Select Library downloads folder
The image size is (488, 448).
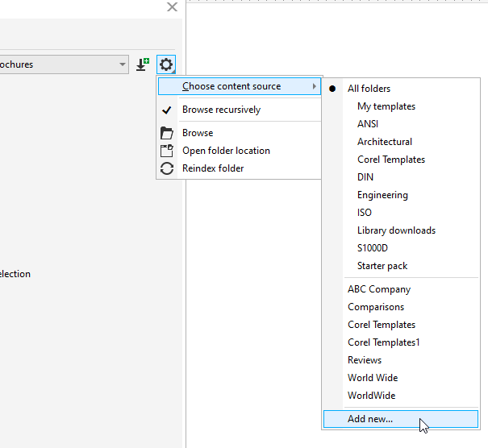[396, 230]
